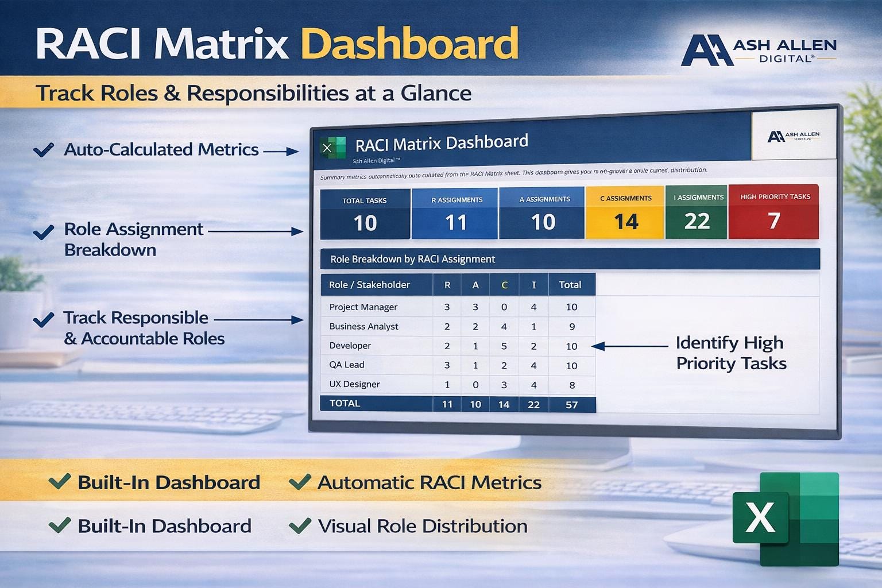This screenshot has width=882, height=588.
Task: Click the Total column header
Action: 571,285
